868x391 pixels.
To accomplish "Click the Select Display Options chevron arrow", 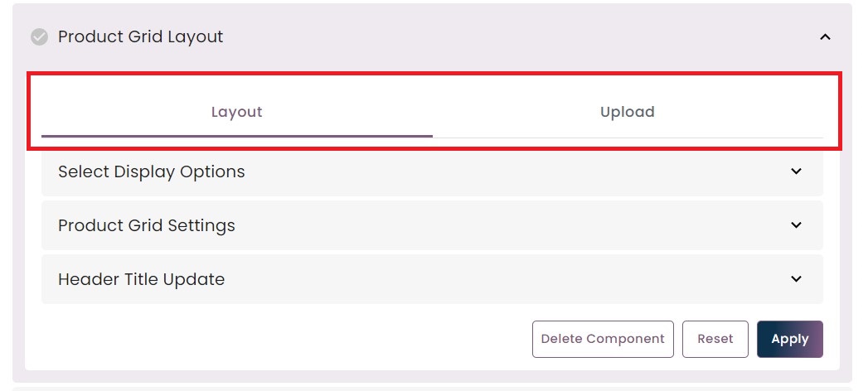I will (796, 171).
